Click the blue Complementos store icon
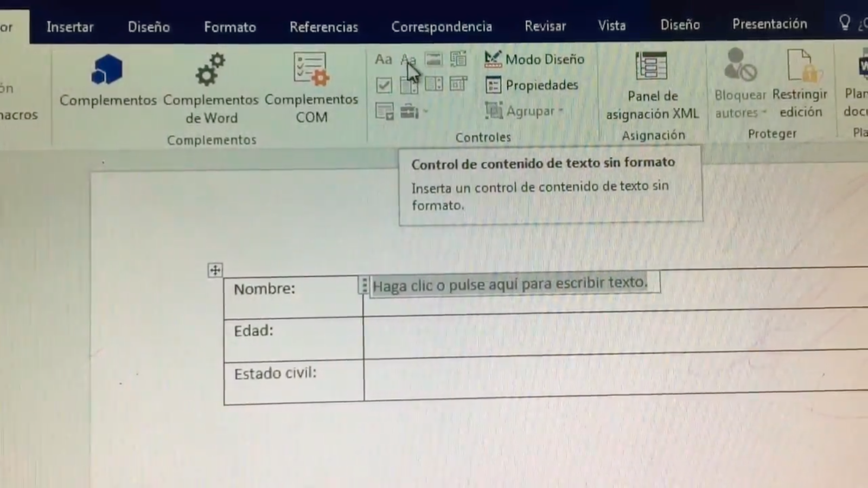 (107, 70)
